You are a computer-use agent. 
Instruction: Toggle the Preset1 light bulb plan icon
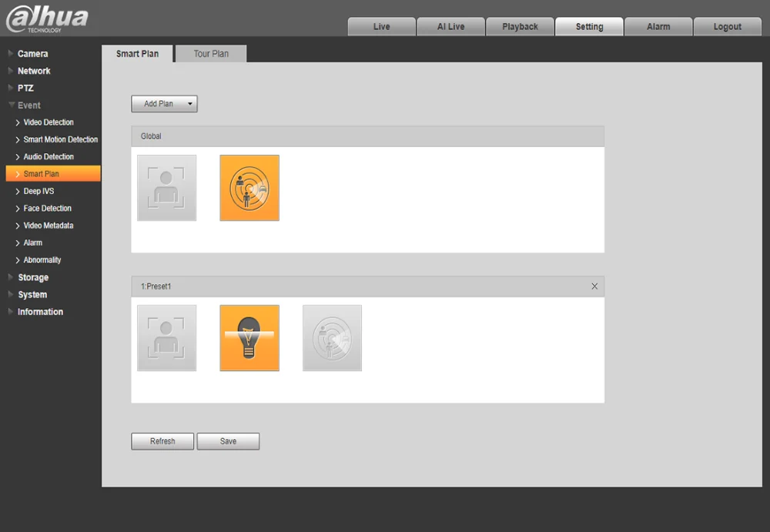[249, 338]
